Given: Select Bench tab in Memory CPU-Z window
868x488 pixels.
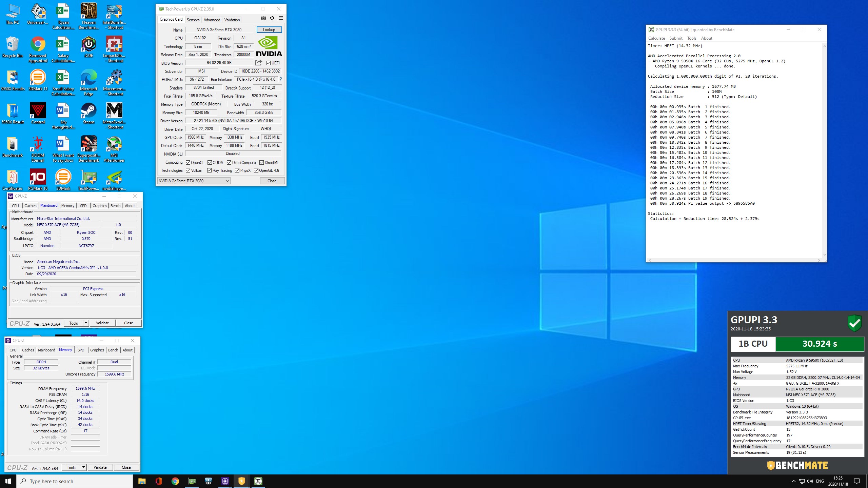Looking at the screenshot, I should tap(113, 350).
